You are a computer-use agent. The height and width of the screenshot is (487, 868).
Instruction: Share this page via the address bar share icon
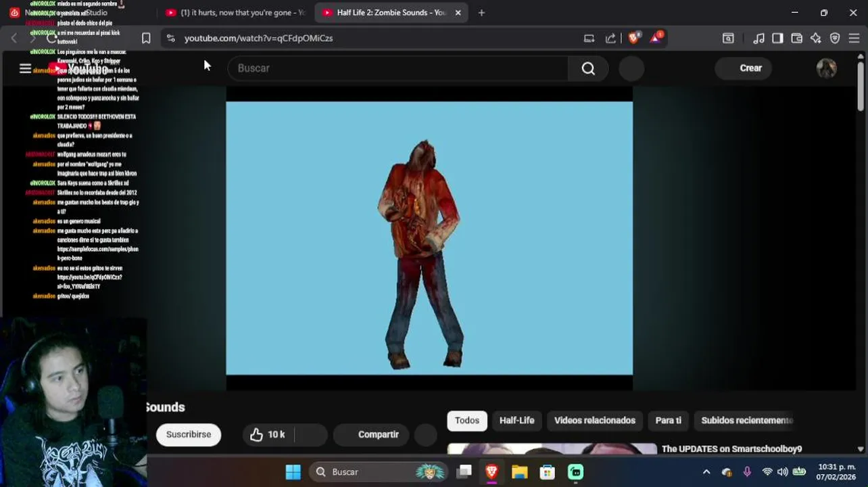click(x=611, y=39)
